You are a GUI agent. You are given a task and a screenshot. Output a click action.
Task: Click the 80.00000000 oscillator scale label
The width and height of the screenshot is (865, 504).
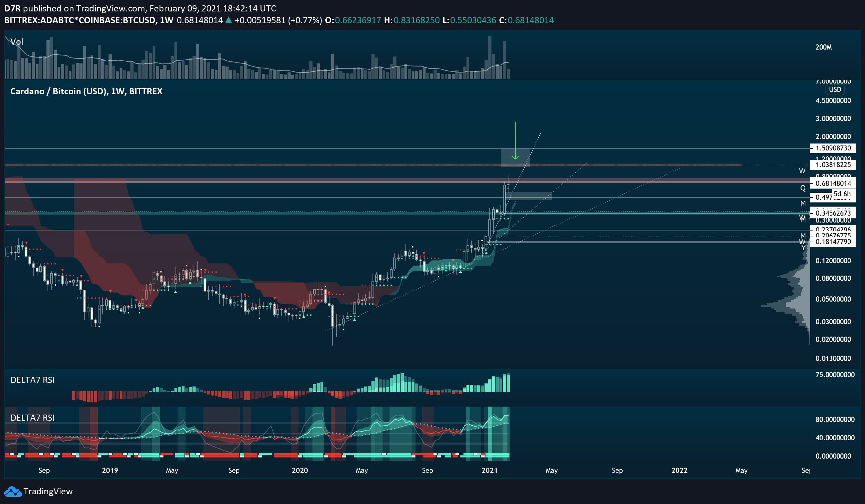click(x=835, y=419)
